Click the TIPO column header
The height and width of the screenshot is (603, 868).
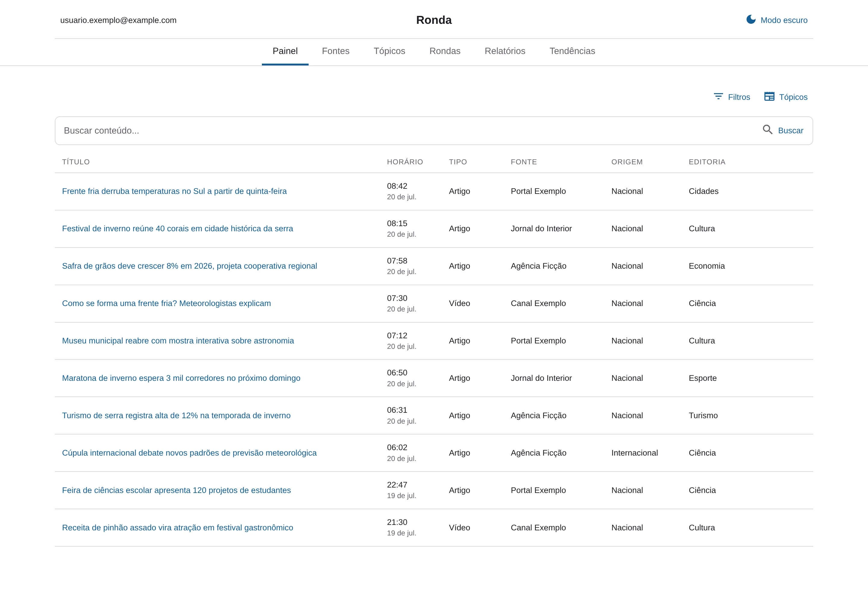click(x=458, y=162)
